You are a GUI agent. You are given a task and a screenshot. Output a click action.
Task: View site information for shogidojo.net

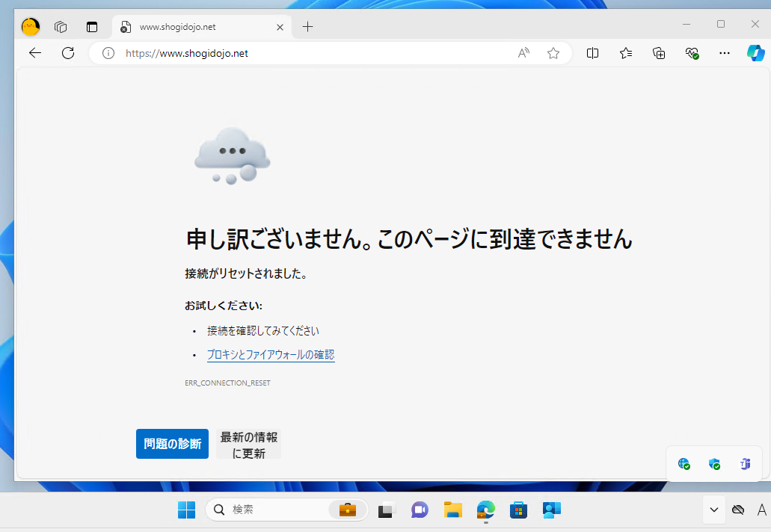[x=108, y=53]
